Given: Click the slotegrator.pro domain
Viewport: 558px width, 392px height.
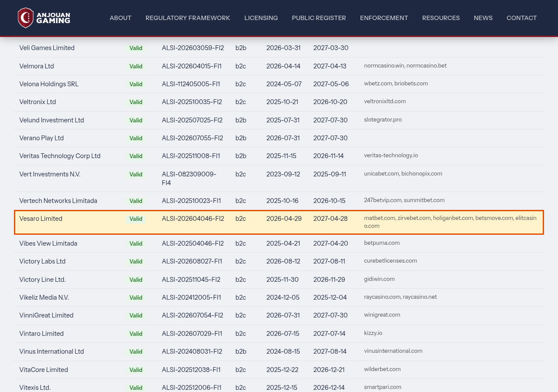Looking at the screenshot, I should [383, 120].
